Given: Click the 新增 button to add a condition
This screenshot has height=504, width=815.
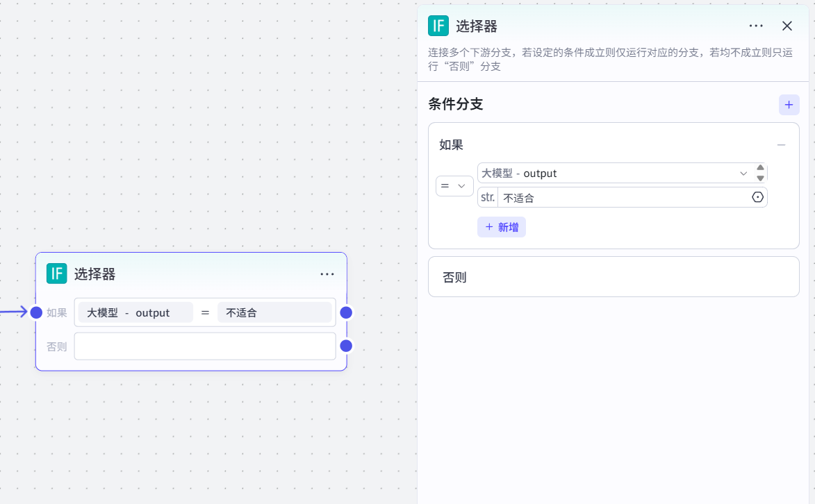Looking at the screenshot, I should [x=502, y=227].
